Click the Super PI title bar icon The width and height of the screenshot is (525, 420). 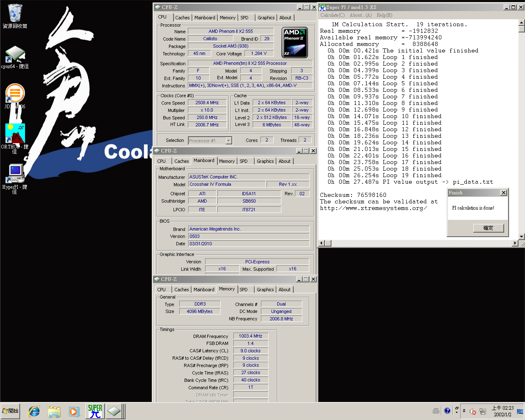[x=322, y=7]
